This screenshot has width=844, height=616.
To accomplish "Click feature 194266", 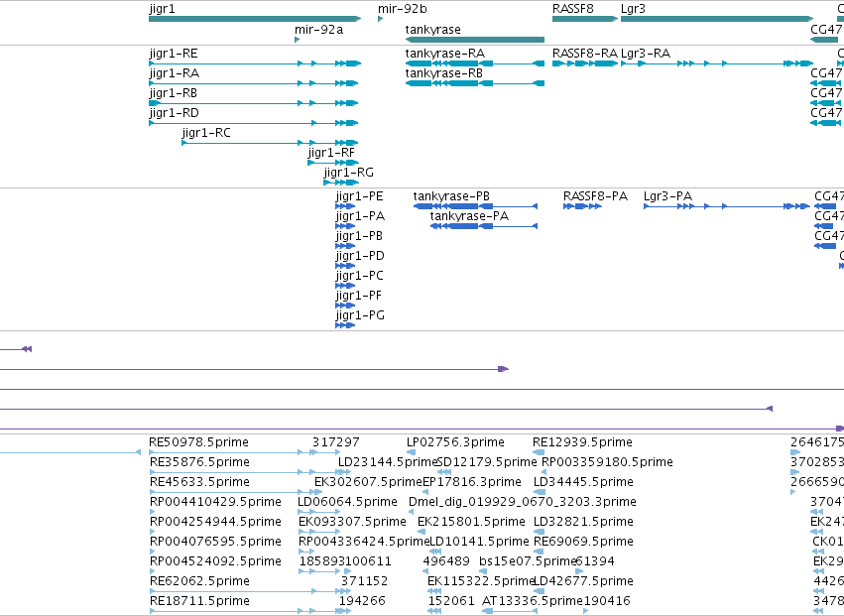I will [x=362, y=601].
